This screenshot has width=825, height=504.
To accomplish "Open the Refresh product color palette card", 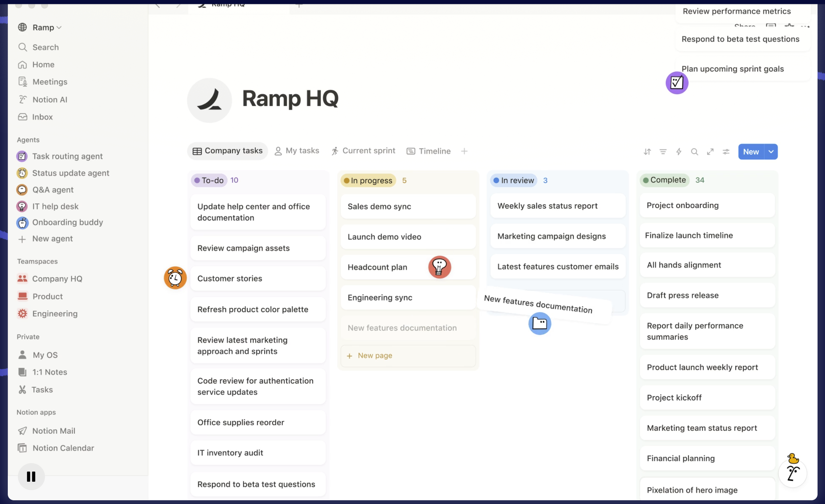I will pos(258,309).
